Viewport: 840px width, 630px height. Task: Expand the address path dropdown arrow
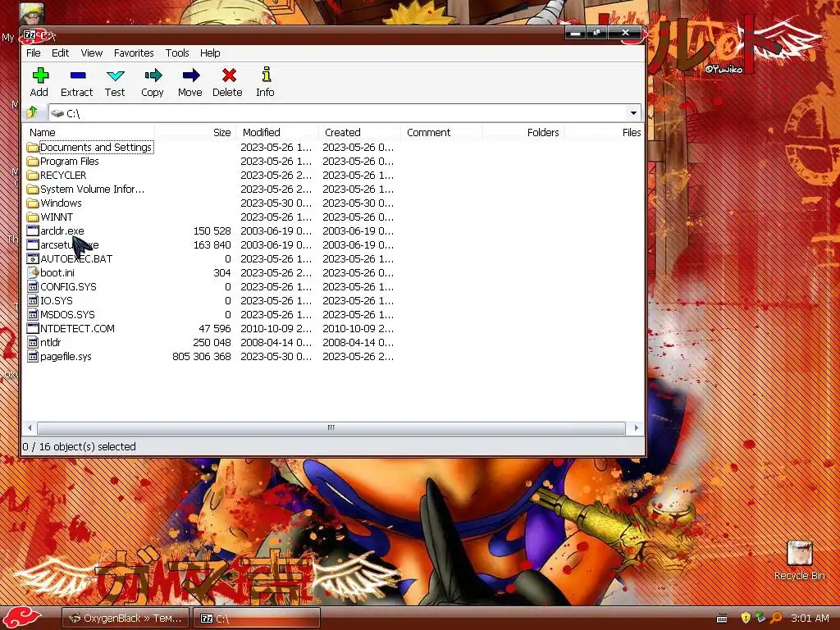pos(633,113)
